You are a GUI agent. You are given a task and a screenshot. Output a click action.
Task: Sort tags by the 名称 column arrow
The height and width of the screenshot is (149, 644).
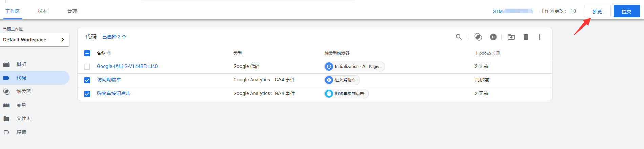(x=109, y=53)
